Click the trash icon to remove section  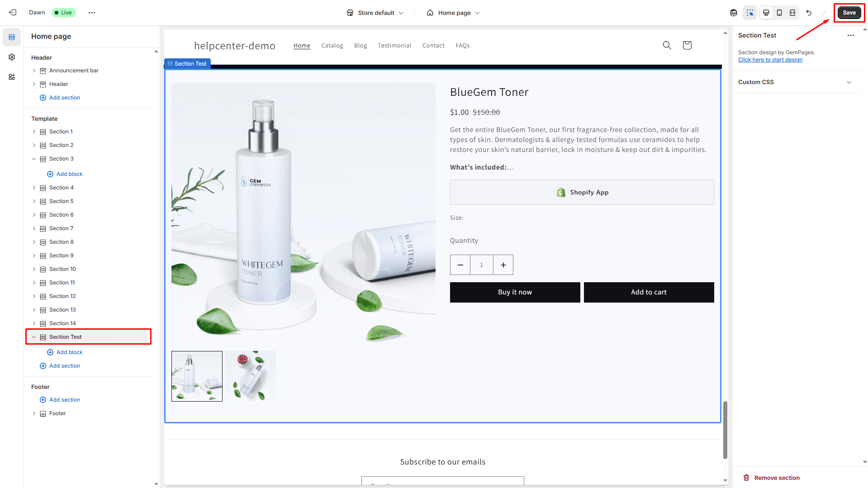pyautogui.click(x=746, y=478)
